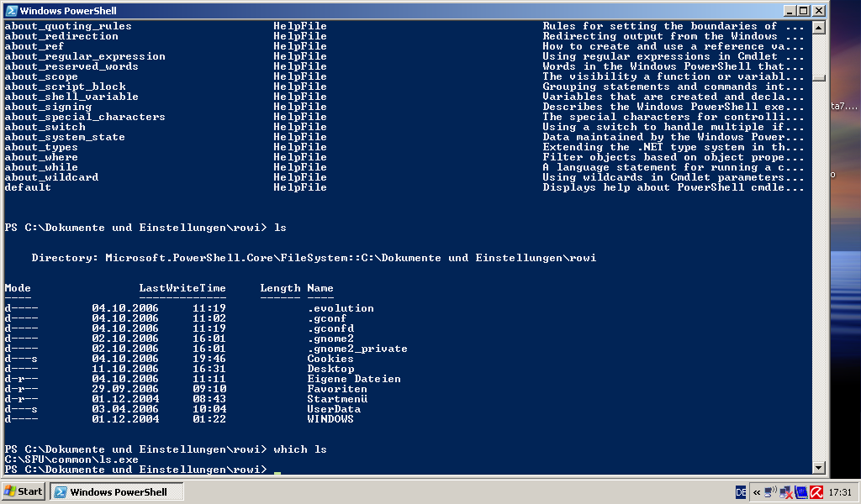Open the Avira antivirus tray icon
861x504 pixels.
click(x=815, y=492)
